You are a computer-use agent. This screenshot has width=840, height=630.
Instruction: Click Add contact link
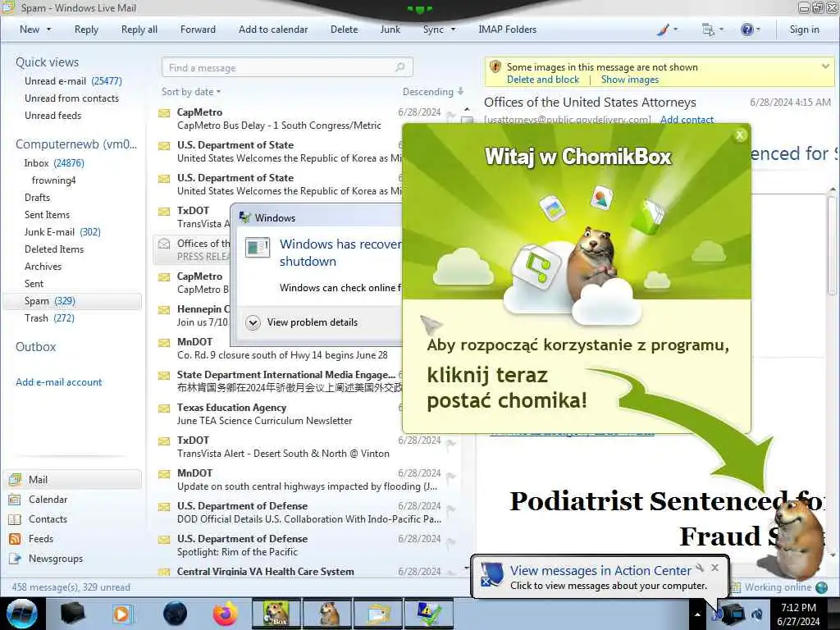[687, 119]
